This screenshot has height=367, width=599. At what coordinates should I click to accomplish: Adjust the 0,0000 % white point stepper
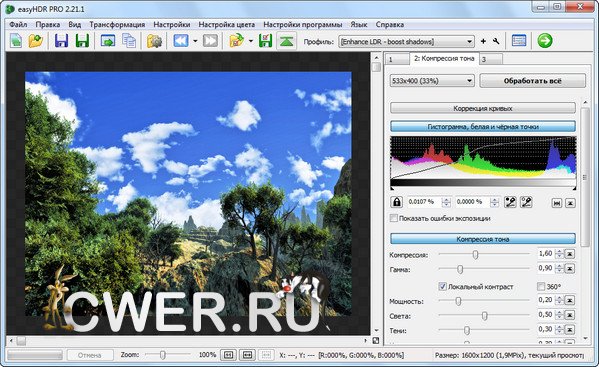coord(494,202)
